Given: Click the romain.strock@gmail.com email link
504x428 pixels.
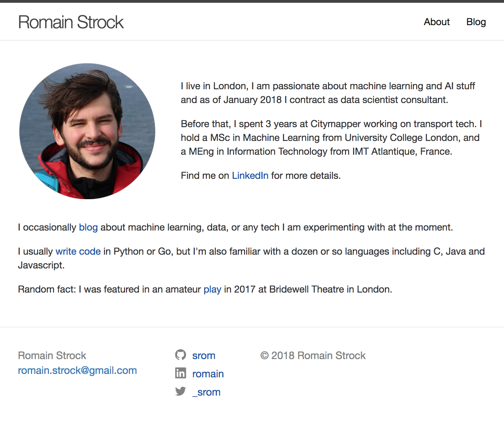Looking at the screenshot, I should [77, 370].
